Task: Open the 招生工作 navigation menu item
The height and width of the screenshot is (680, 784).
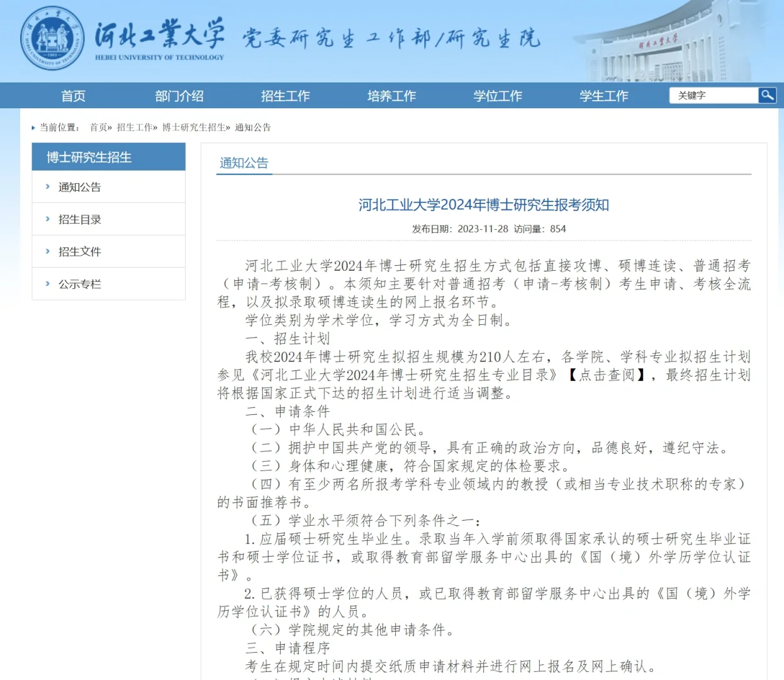Action: coord(286,96)
